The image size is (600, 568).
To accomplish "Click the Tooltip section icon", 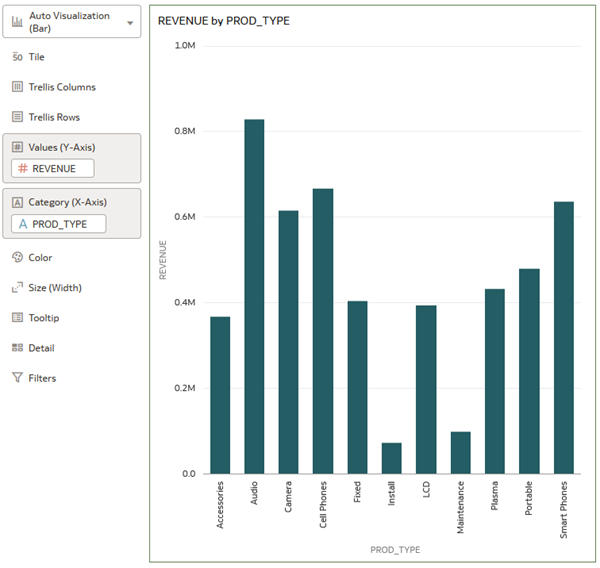I will point(17,317).
